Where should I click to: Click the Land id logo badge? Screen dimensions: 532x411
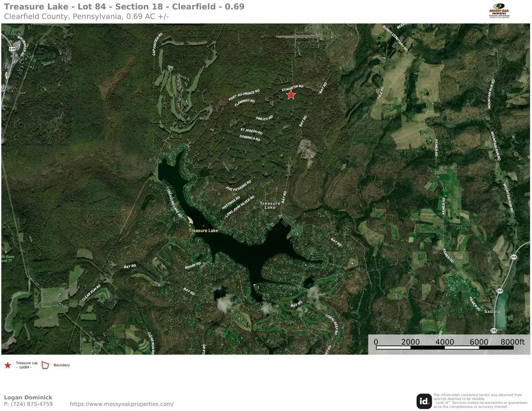(x=424, y=401)
